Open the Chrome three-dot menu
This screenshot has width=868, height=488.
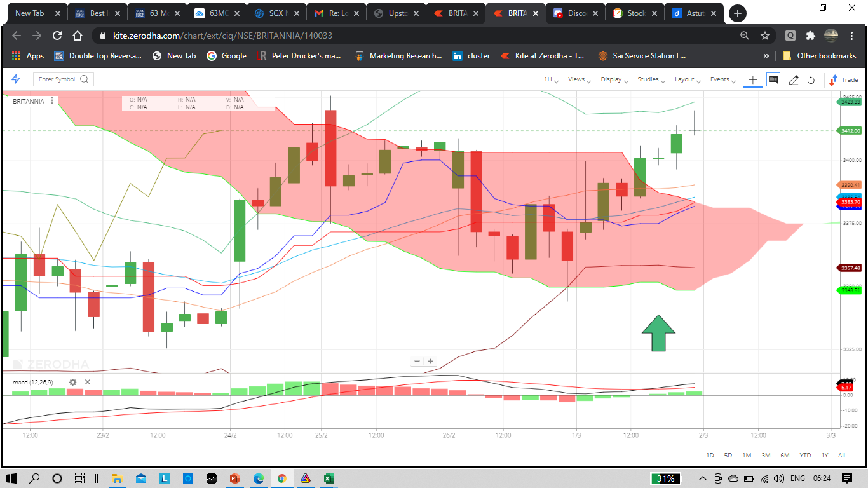(x=852, y=36)
